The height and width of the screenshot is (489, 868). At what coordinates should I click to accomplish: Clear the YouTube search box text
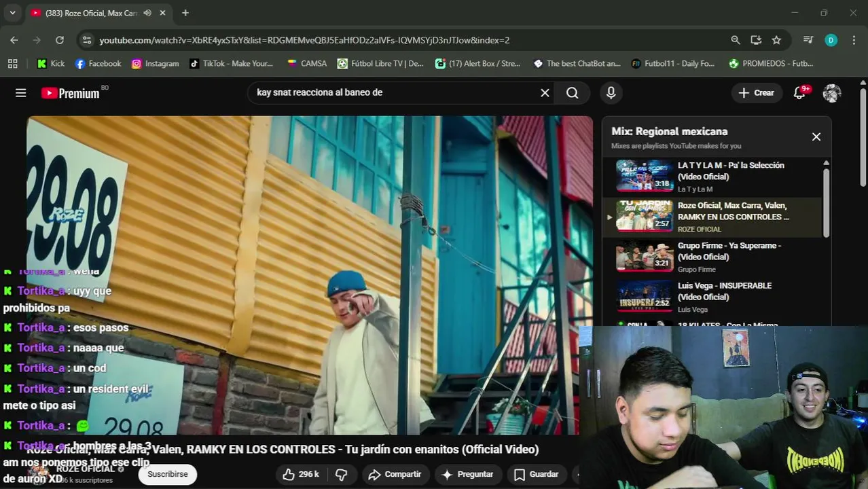(x=545, y=93)
